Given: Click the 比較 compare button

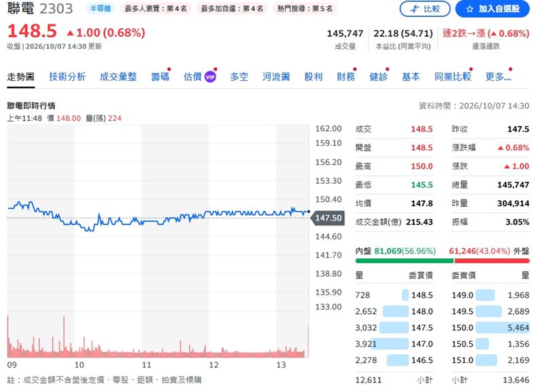Looking at the screenshot, I should point(425,9).
